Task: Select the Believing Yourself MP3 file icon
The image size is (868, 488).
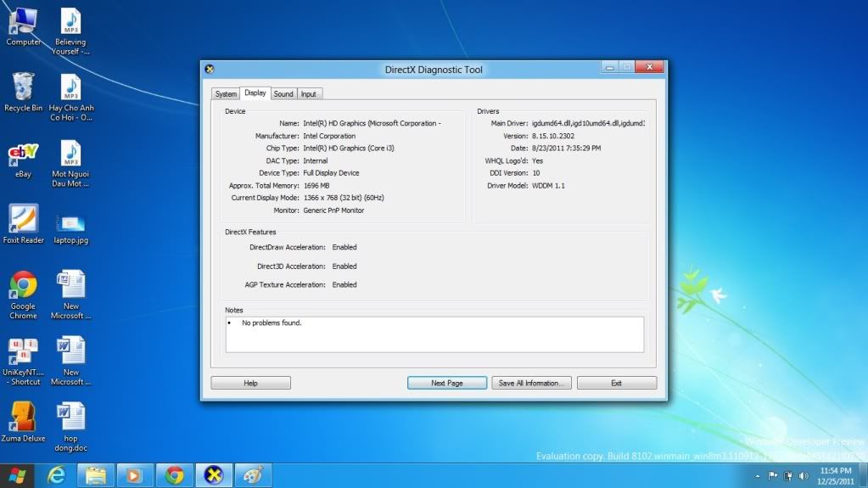Action: click(x=70, y=31)
